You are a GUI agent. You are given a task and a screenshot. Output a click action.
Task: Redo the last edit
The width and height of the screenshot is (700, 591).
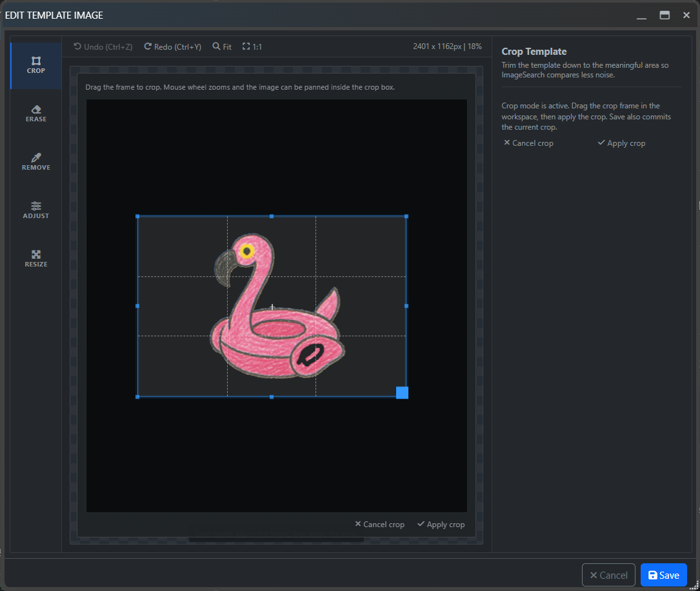coord(173,46)
